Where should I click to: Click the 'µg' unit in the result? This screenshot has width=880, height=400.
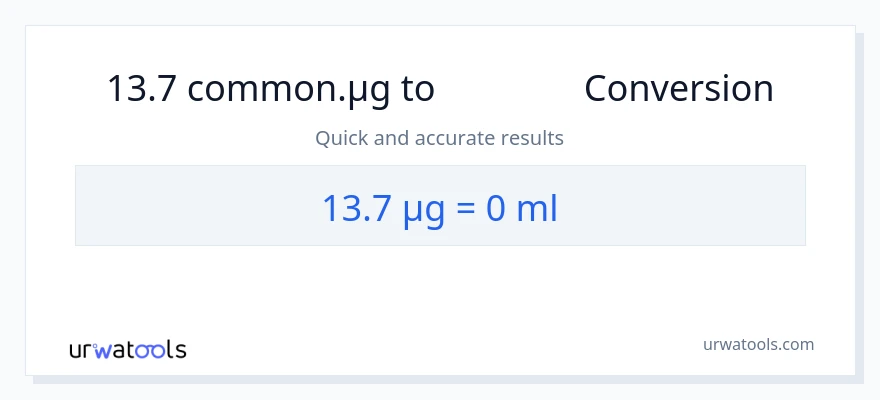(x=423, y=209)
